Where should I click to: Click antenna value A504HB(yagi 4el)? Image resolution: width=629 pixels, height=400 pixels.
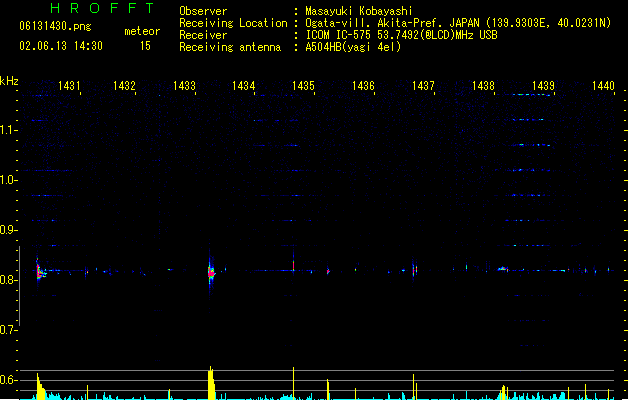coord(353,47)
